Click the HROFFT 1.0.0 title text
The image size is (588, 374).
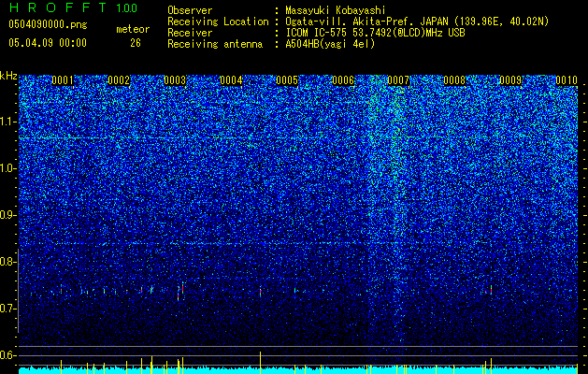coord(73,7)
